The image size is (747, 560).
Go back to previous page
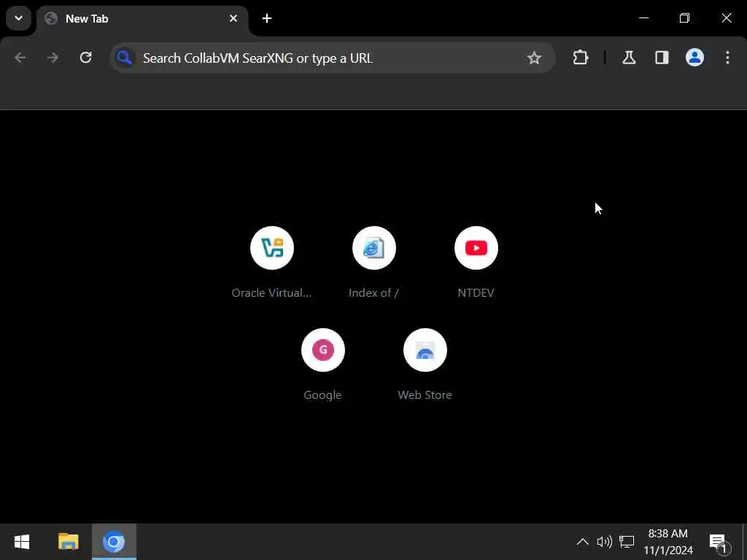(x=20, y=58)
